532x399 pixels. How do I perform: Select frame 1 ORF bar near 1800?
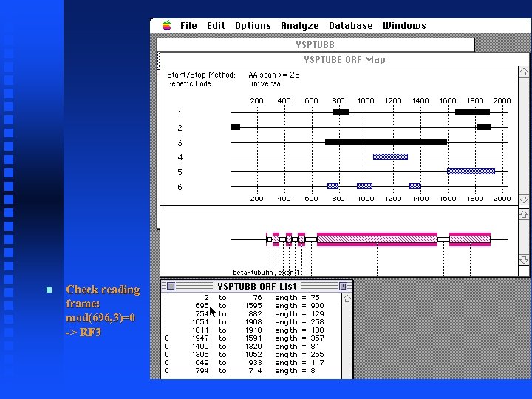472,112
